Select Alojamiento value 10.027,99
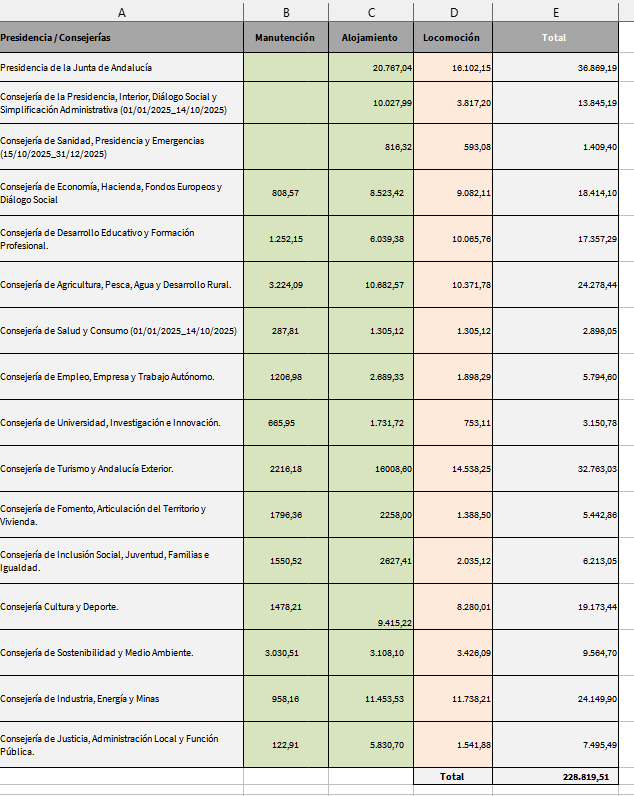 [x=371, y=103]
